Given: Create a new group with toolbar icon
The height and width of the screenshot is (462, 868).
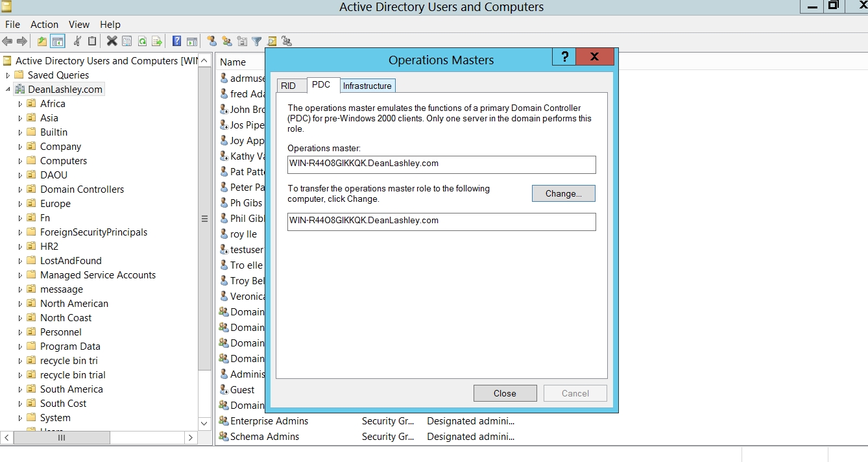Looking at the screenshot, I should (226, 42).
